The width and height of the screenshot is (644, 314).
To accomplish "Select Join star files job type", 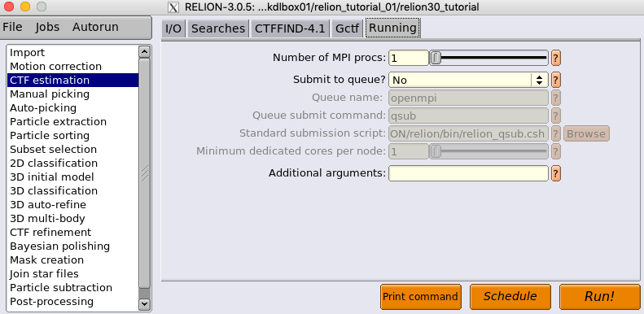I will click(72, 274).
